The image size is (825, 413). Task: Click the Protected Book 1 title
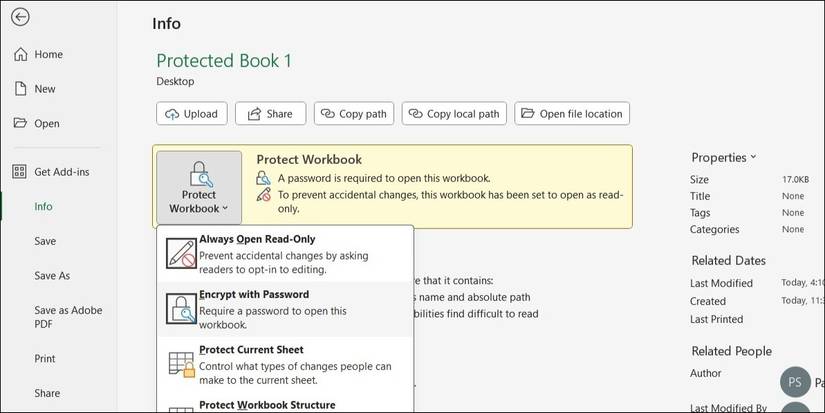(x=224, y=61)
